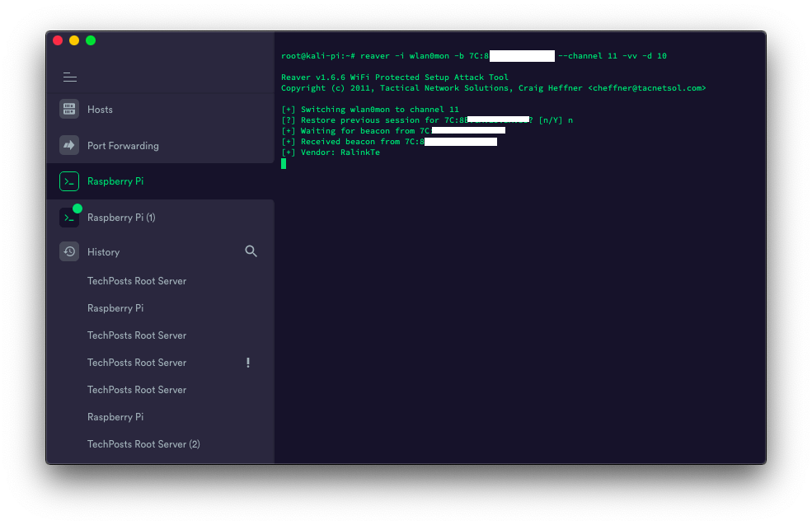Open the hamburger menu icon

pyautogui.click(x=70, y=77)
